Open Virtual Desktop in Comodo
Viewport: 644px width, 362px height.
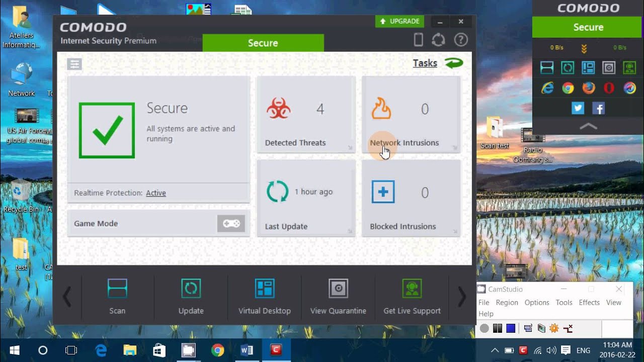click(x=265, y=297)
